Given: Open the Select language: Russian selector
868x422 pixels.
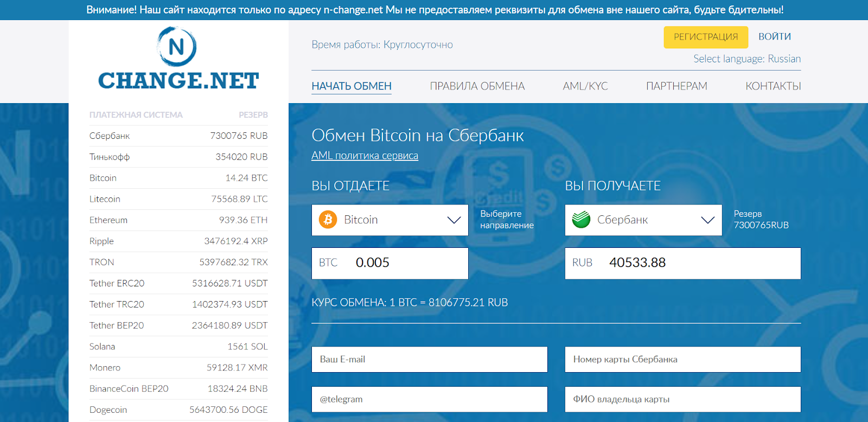Looking at the screenshot, I should coord(747,59).
